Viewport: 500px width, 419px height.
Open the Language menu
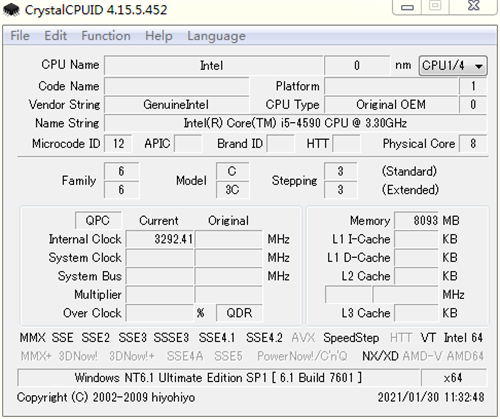pos(216,36)
